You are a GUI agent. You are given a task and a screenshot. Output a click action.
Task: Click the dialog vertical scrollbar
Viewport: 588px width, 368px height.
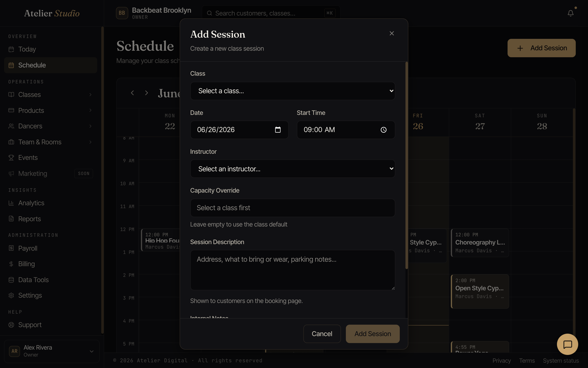406,166
